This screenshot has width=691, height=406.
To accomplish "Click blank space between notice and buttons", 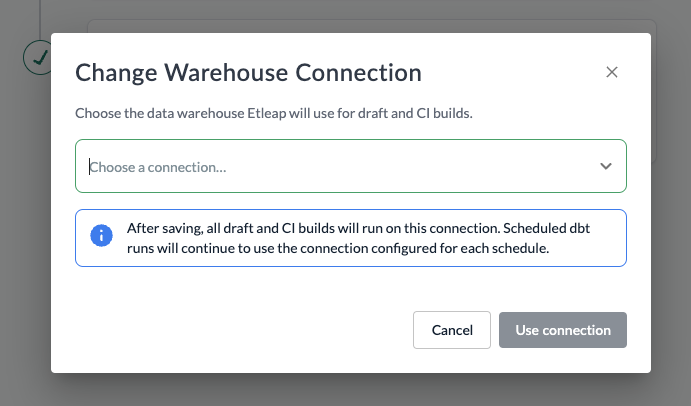I will (350, 288).
